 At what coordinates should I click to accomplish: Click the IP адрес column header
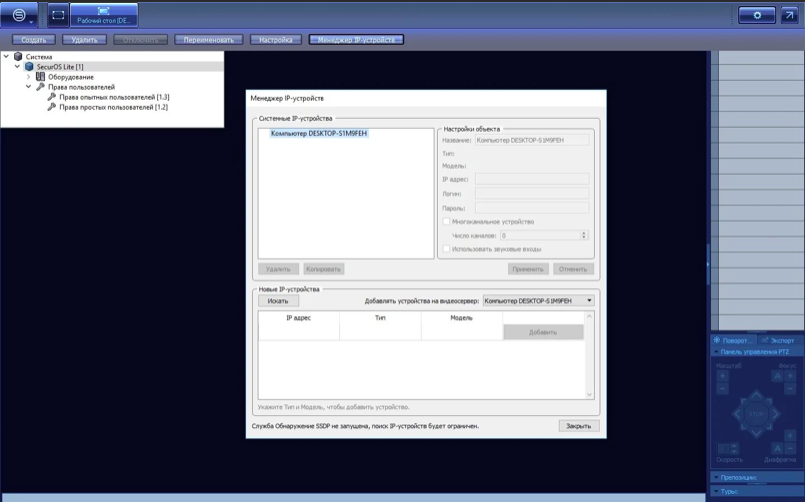point(299,318)
